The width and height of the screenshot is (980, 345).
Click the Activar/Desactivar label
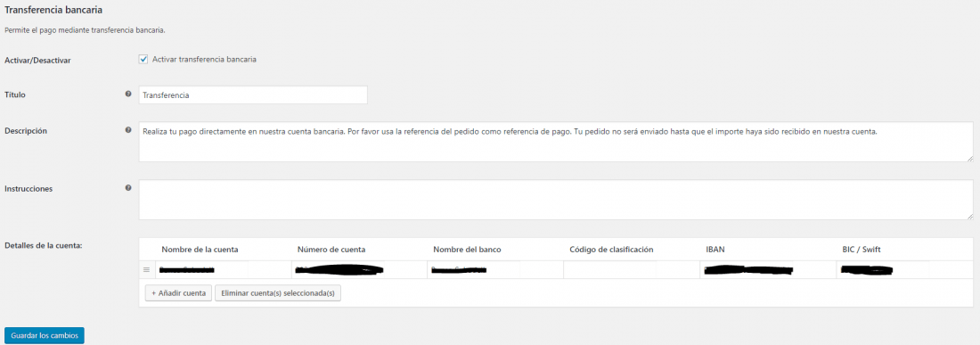(37, 60)
